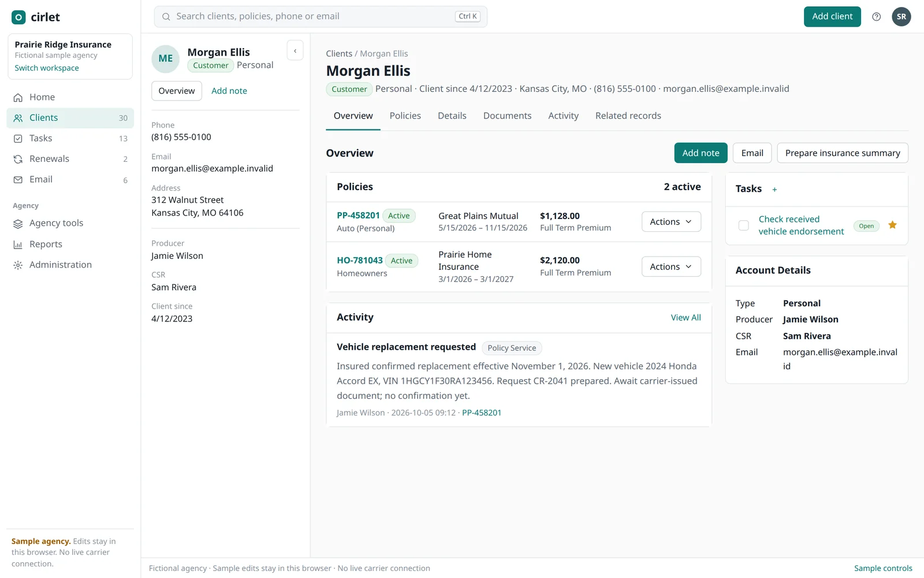Click the Prairie Ridge Insurance workspace name

[x=63, y=45]
